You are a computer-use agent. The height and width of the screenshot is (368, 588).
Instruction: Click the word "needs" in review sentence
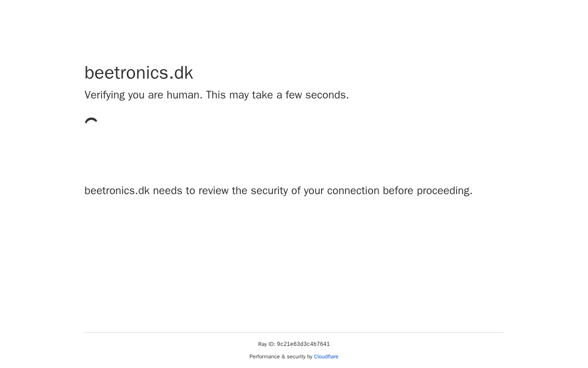[x=168, y=191]
